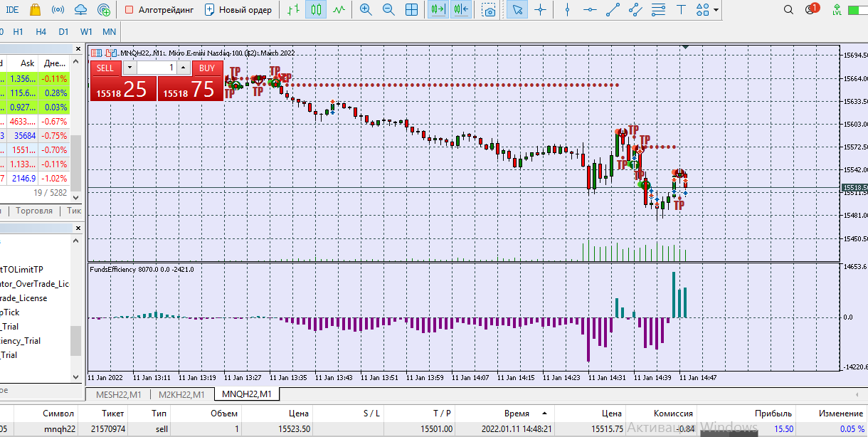This screenshot has height=437, width=868.
Task: Zoom in on the chart
Action: [x=366, y=10]
